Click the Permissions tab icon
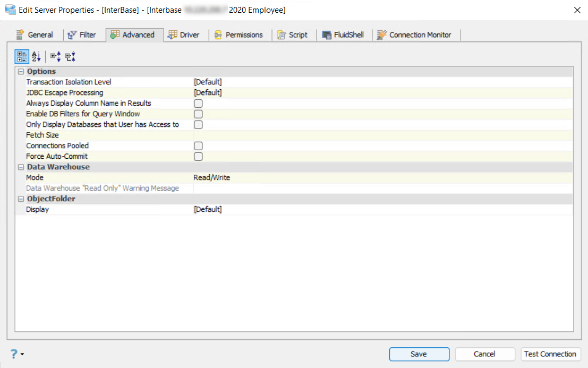The height and width of the screenshot is (368, 588). [218, 35]
